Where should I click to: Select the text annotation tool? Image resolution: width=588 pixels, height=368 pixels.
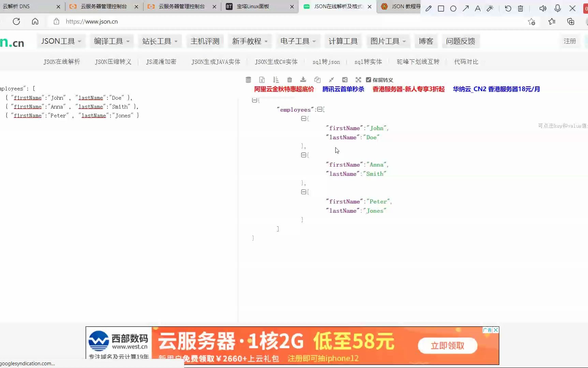[x=478, y=9]
